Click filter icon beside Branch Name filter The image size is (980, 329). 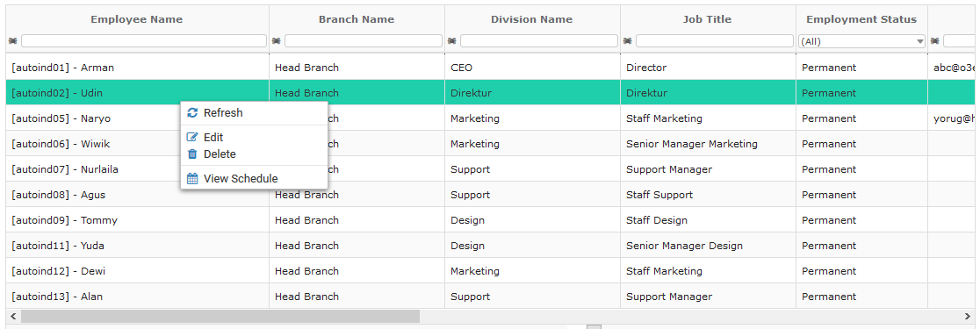277,40
